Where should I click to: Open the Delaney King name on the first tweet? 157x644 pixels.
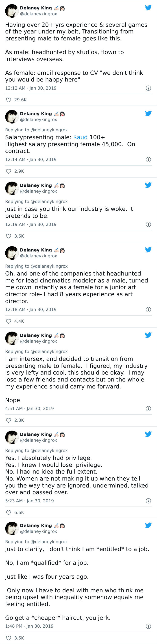pos(36,8)
